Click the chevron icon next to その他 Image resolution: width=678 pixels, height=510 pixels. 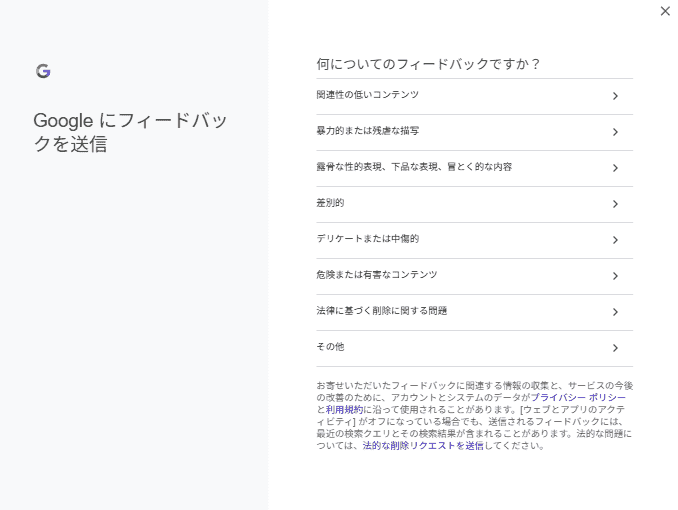615,348
